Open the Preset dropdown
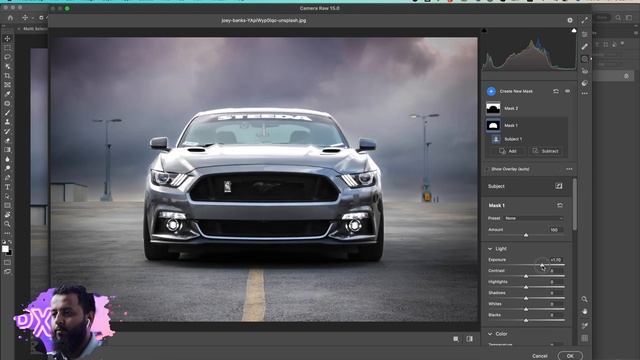 coord(533,218)
